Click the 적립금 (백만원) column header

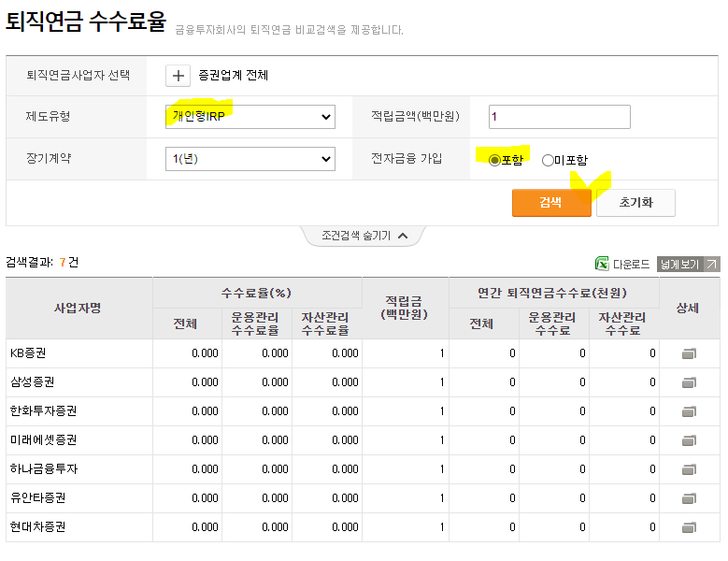click(405, 308)
